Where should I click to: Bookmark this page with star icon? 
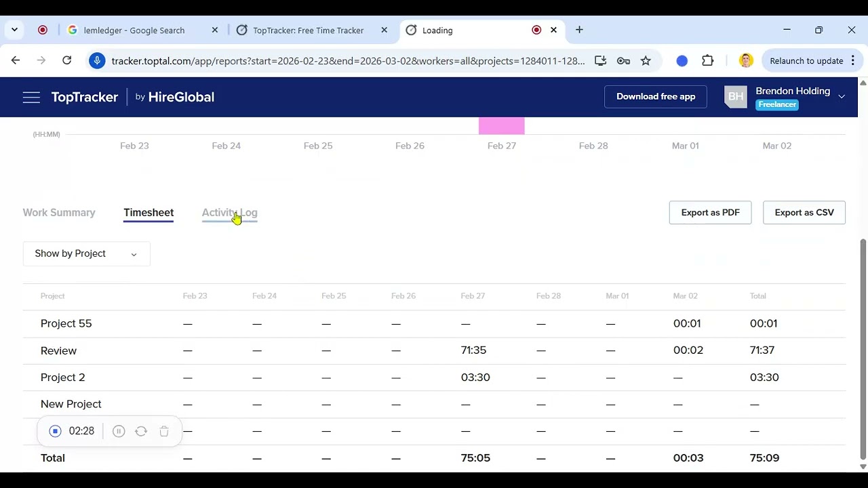646,61
